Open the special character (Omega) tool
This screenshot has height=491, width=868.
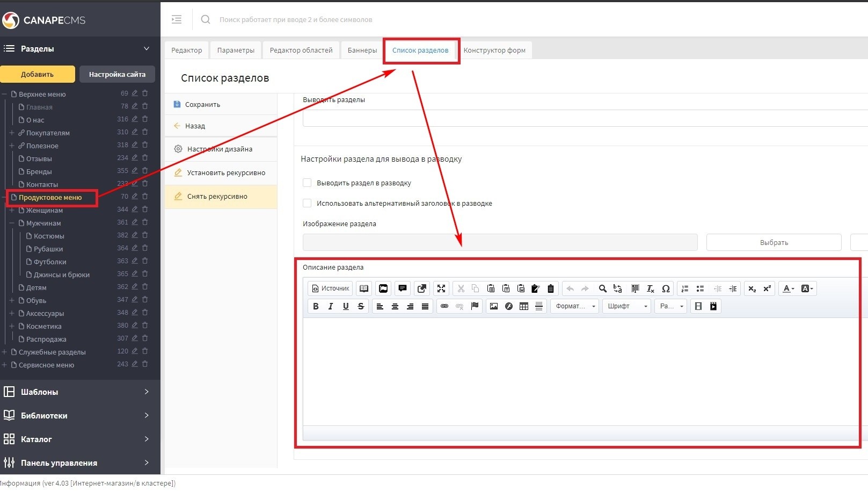(x=666, y=288)
